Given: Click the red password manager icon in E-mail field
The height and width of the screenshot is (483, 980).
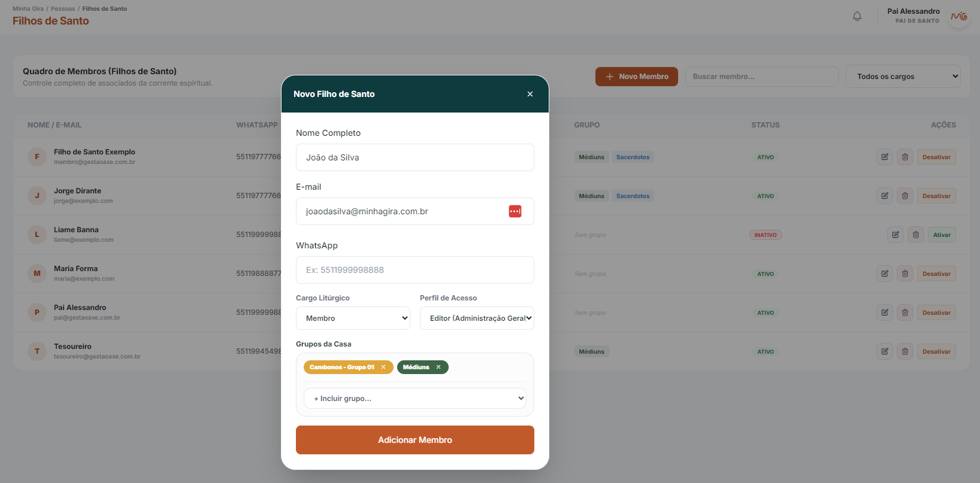Looking at the screenshot, I should [x=515, y=211].
